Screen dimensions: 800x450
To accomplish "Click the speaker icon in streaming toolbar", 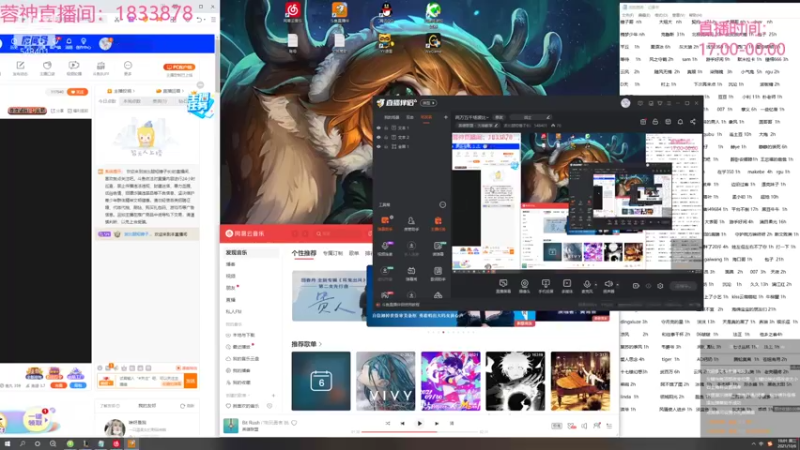I will tap(608, 285).
